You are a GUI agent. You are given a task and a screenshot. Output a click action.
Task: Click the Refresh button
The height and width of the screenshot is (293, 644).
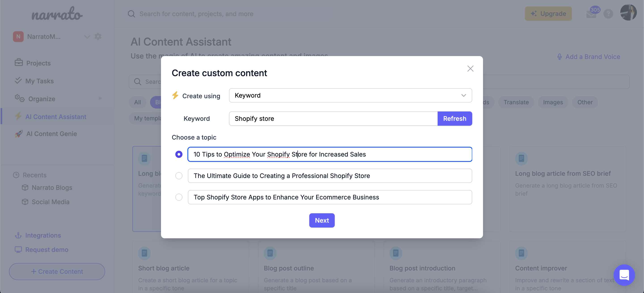tap(455, 119)
